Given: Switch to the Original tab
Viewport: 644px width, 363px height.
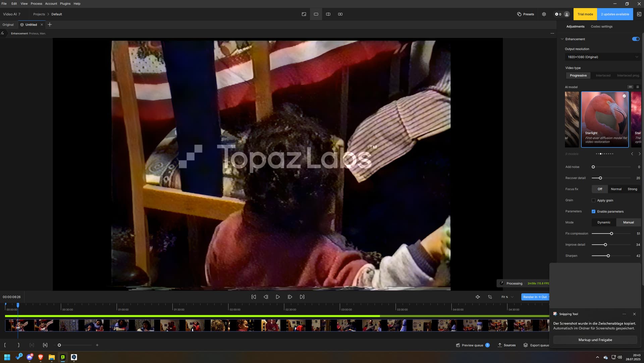Looking at the screenshot, I should coord(8,24).
